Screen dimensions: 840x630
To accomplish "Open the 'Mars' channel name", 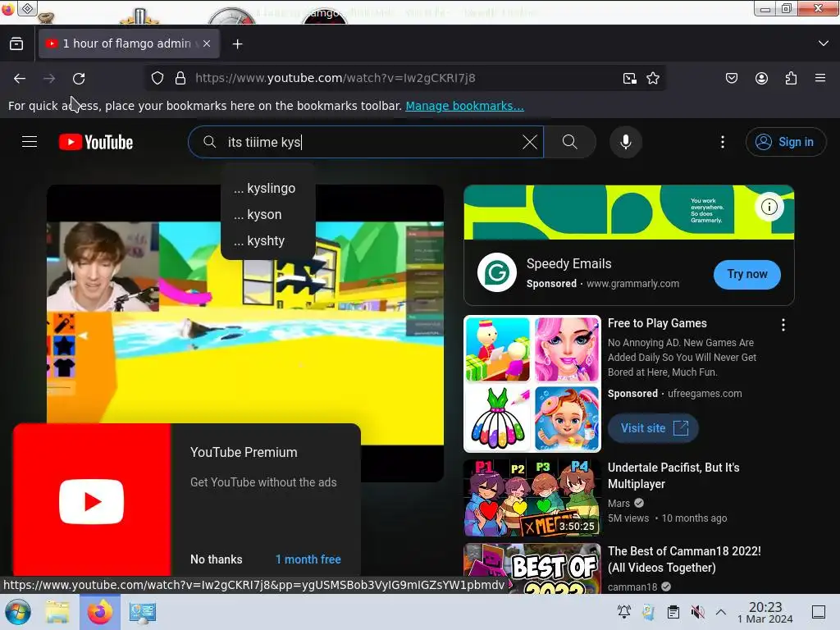I will tap(619, 504).
